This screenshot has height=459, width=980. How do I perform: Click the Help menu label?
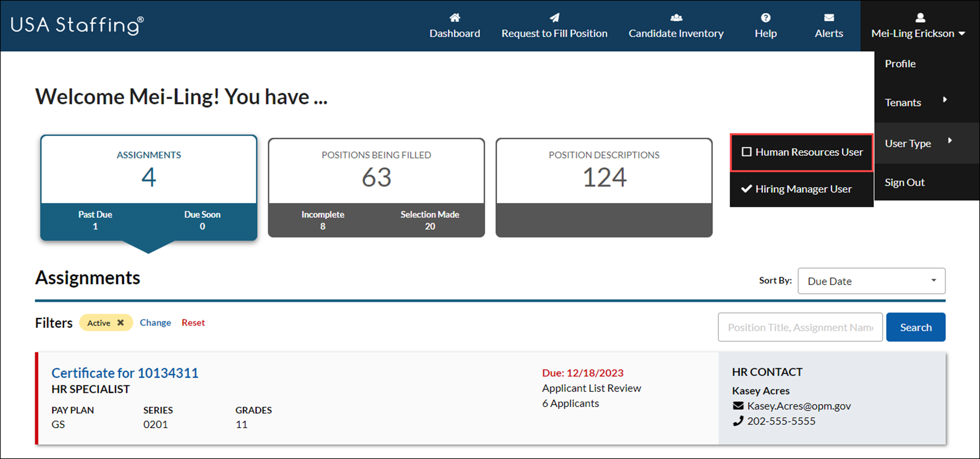(765, 33)
